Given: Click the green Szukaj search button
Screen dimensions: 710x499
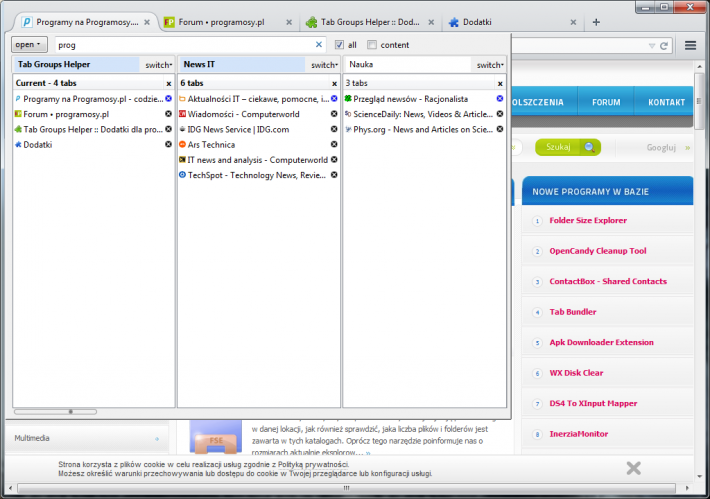Looking at the screenshot, I should (568, 147).
